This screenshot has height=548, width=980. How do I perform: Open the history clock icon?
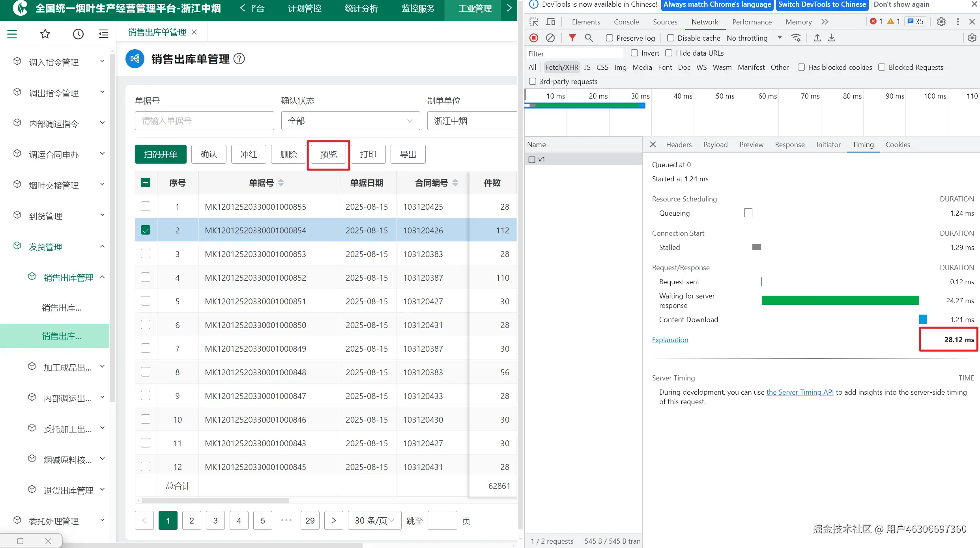[x=78, y=34]
